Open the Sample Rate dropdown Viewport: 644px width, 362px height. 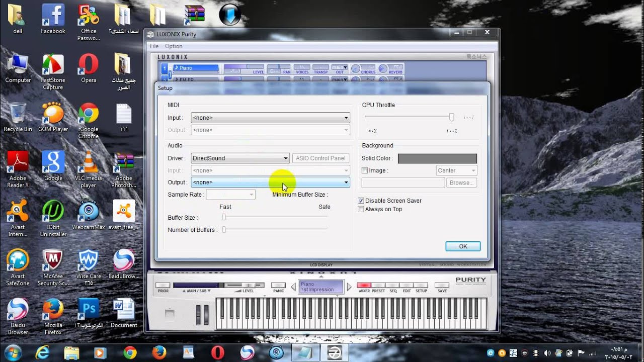click(x=231, y=195)
